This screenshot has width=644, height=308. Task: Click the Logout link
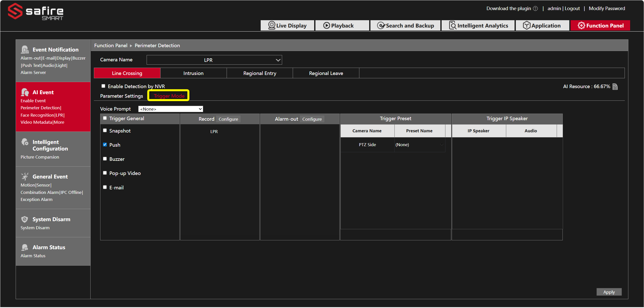(572, 9)
